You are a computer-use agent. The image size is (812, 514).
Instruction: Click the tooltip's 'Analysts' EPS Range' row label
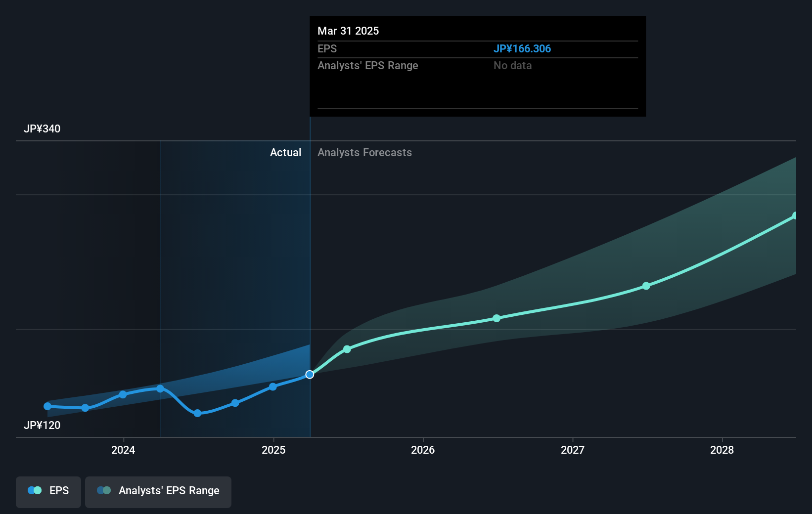368,65
